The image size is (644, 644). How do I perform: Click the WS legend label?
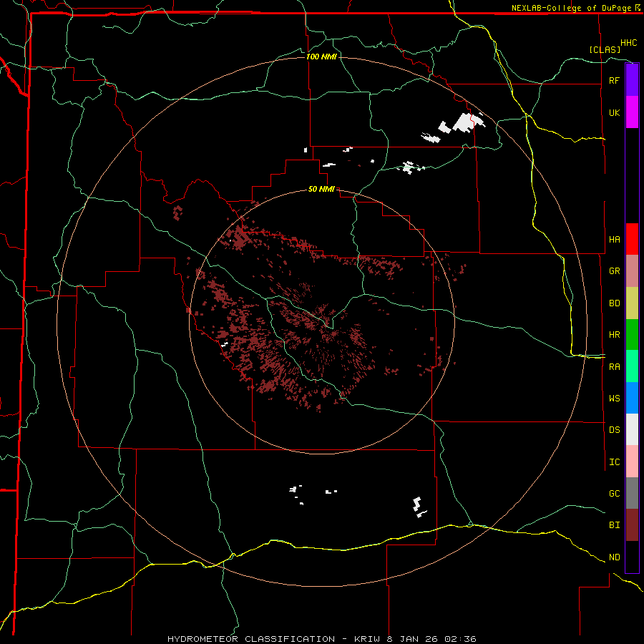pos(614,398)
